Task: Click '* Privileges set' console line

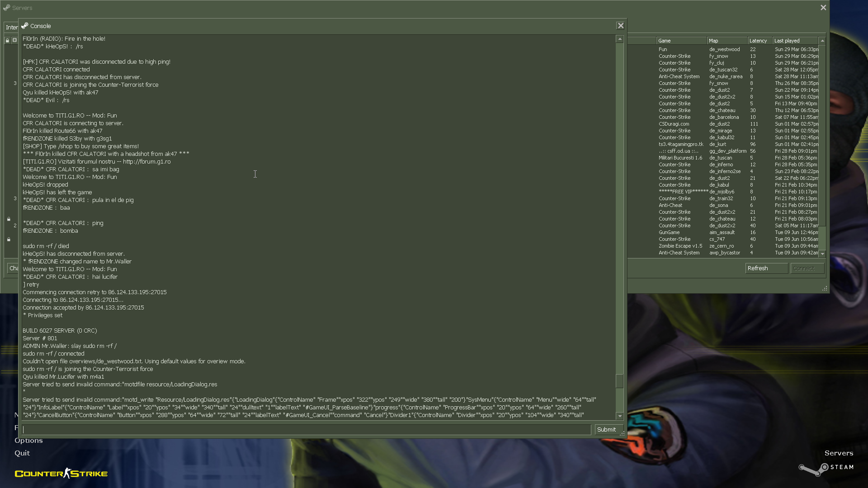Action: click(x=42, y=315)
